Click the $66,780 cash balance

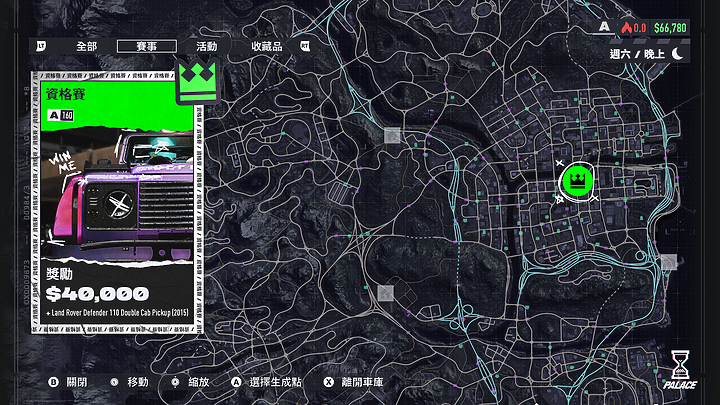(x=670, y=28)
